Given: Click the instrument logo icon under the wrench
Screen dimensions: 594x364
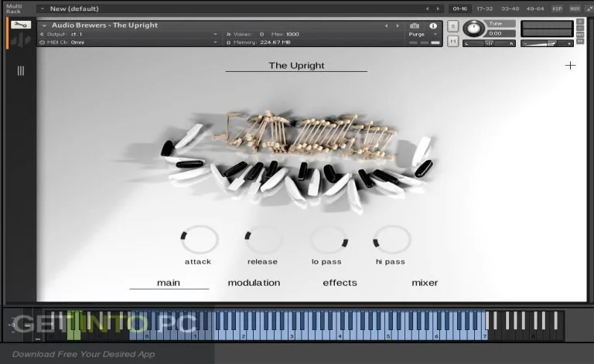Looking at the screenshot, I should [21, 40].
